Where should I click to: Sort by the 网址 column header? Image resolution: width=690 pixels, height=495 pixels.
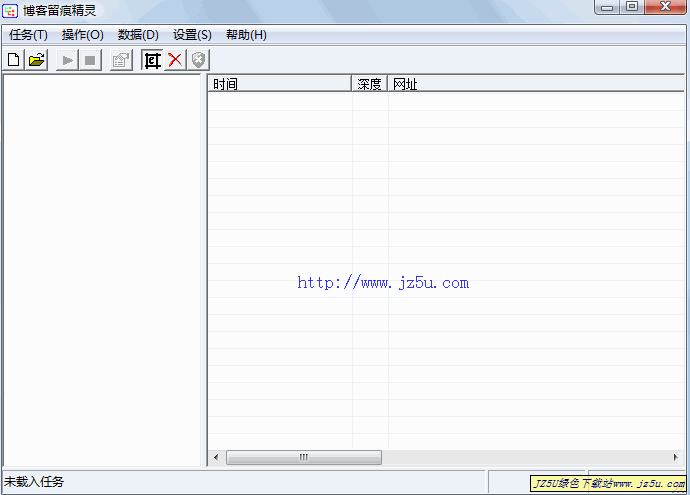536,84
